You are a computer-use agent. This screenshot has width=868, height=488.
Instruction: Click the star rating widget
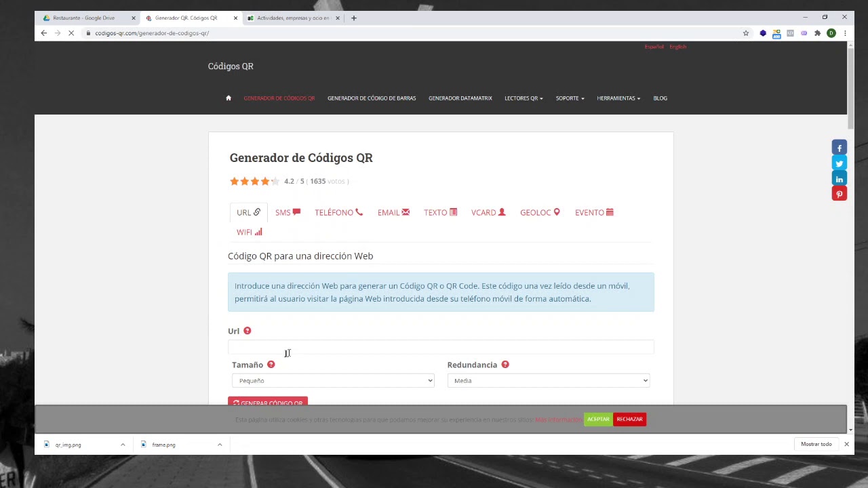[x=254, y=181]
